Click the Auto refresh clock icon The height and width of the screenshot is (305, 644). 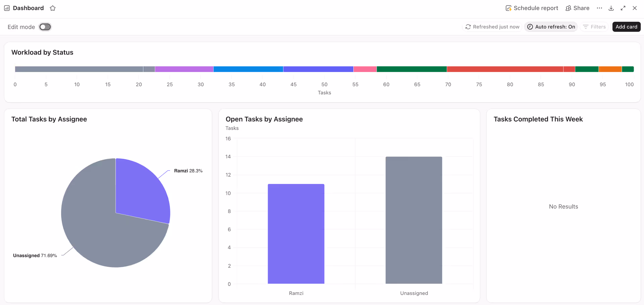(x=530, y=27)
